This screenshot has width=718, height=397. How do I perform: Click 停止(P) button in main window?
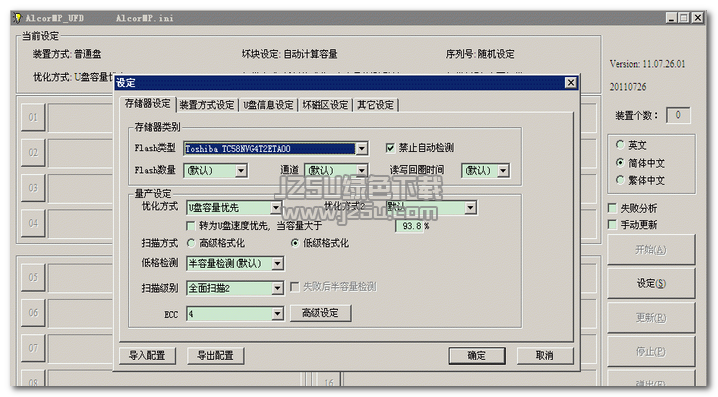coord(651,351)
